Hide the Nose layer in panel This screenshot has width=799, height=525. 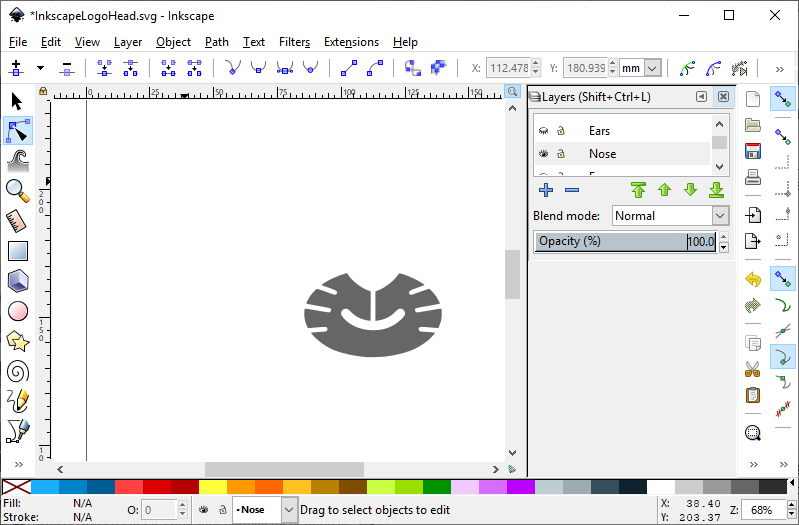pyautogui.click(x=543, y=153)
